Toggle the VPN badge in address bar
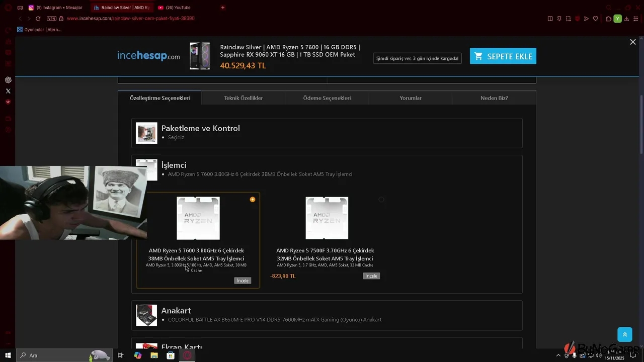 pos(51,19)
